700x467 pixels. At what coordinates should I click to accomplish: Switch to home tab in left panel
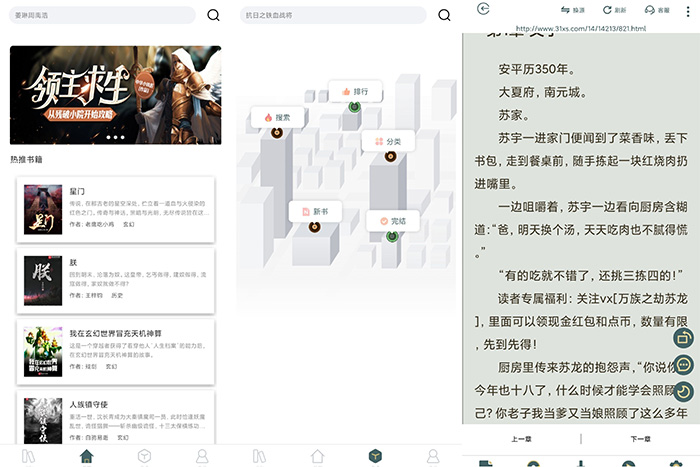pos(87,456)
